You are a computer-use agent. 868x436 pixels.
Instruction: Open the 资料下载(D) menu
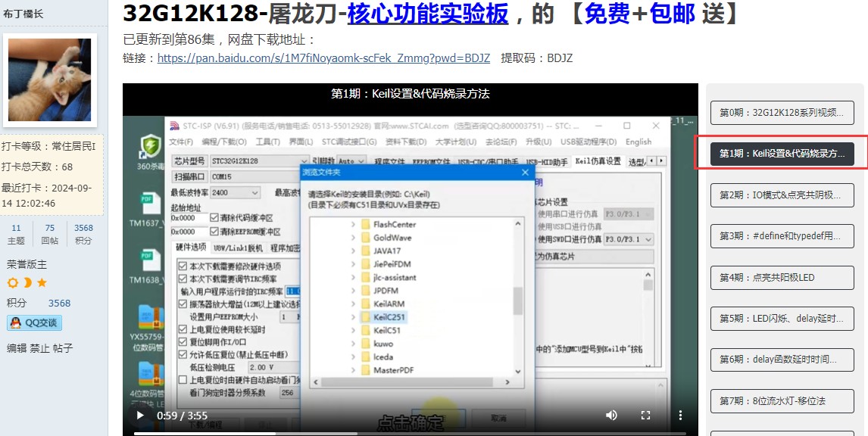tap(406, 142)
